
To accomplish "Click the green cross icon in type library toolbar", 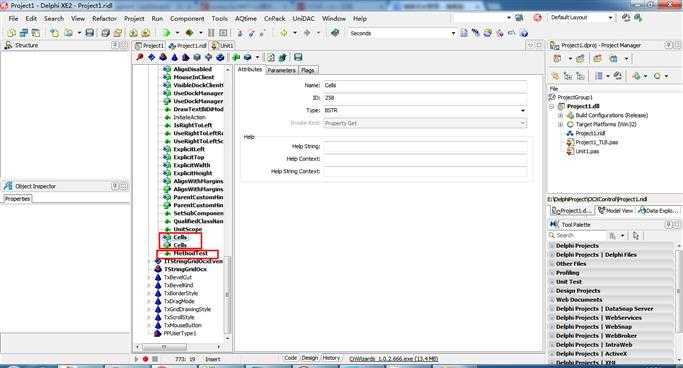I will [x=236, y=57].
